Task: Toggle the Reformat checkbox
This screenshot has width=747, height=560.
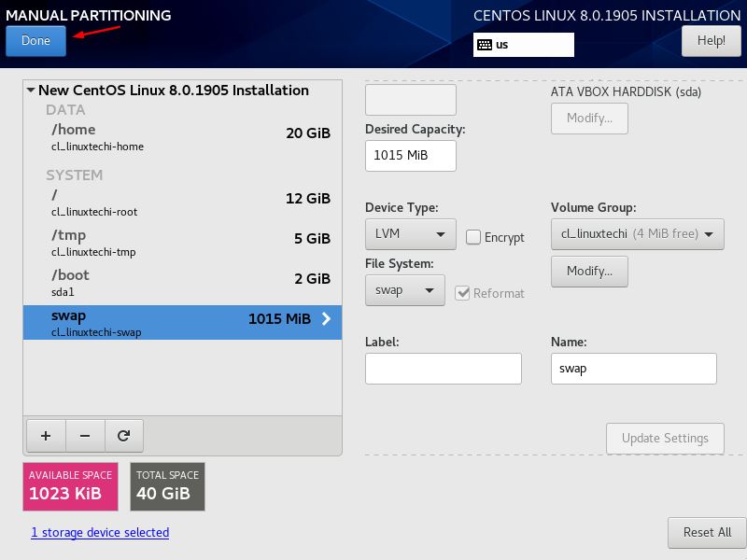Action: 463,293
